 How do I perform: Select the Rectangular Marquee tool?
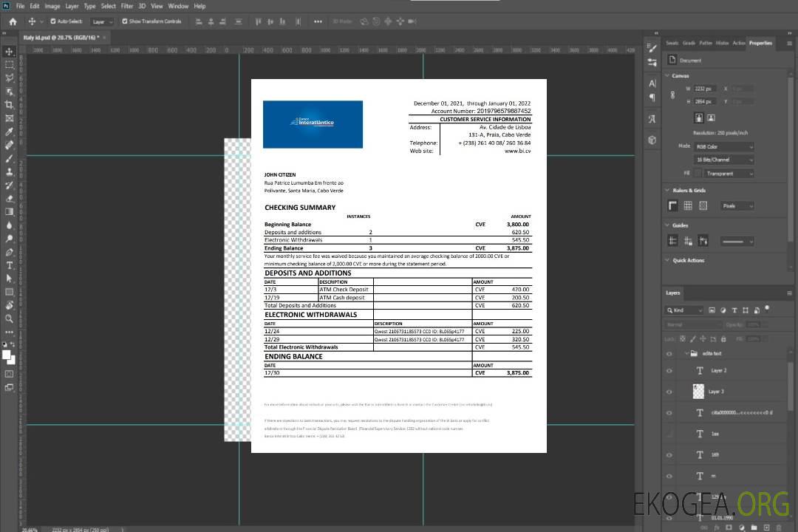[9, 65]
